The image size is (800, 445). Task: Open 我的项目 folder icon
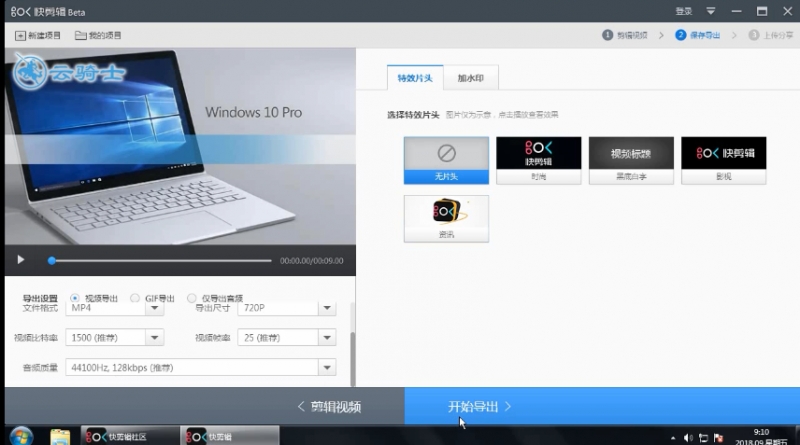tap(81, 35)
